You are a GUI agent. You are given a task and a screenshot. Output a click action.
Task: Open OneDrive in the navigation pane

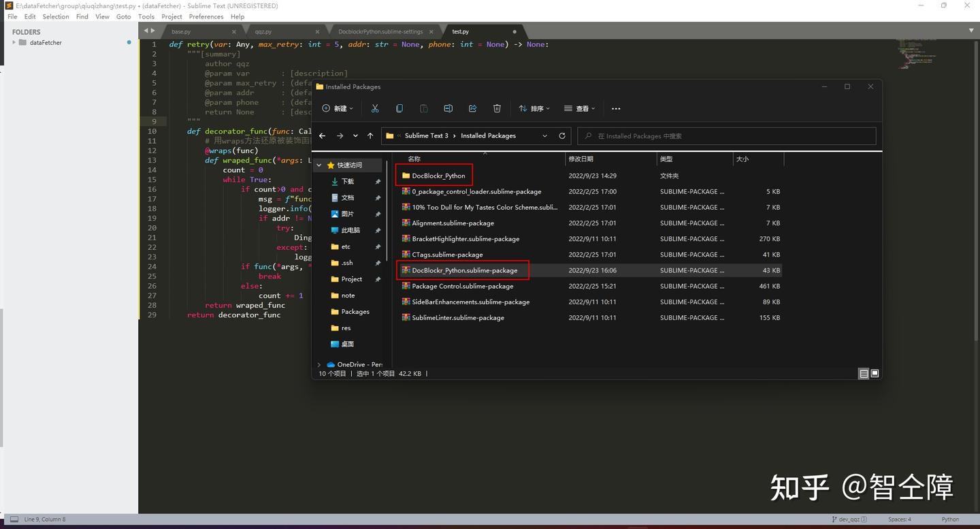point(355,364)
